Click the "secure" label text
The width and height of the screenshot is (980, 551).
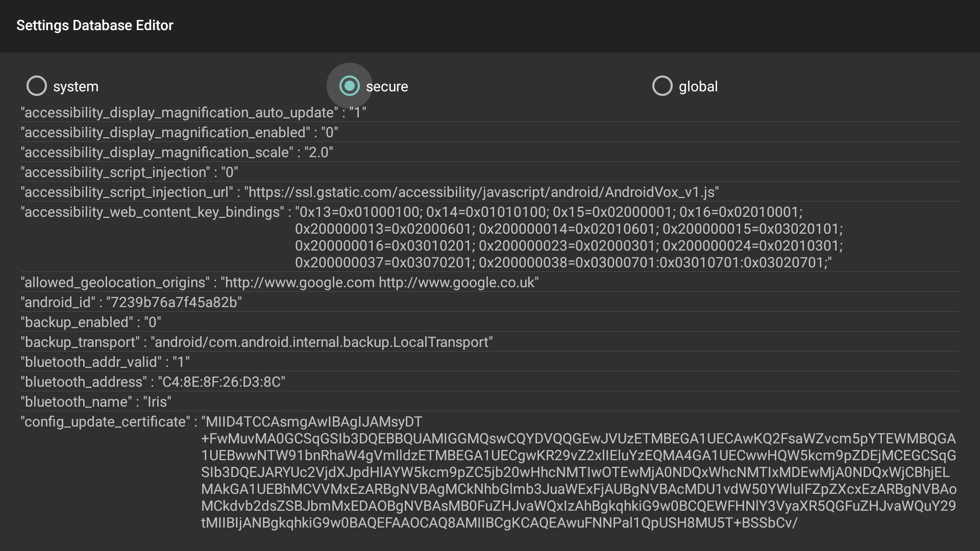(x=387, y=87)
